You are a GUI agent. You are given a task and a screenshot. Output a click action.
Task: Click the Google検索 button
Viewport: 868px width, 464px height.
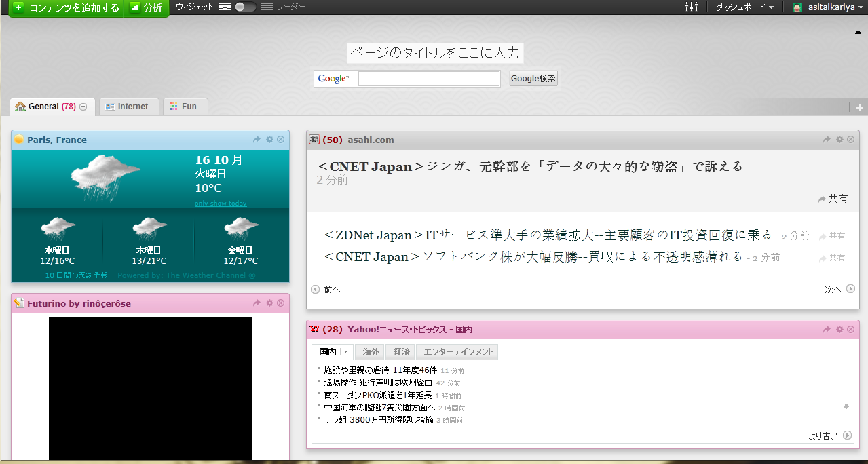coord(533,79)
